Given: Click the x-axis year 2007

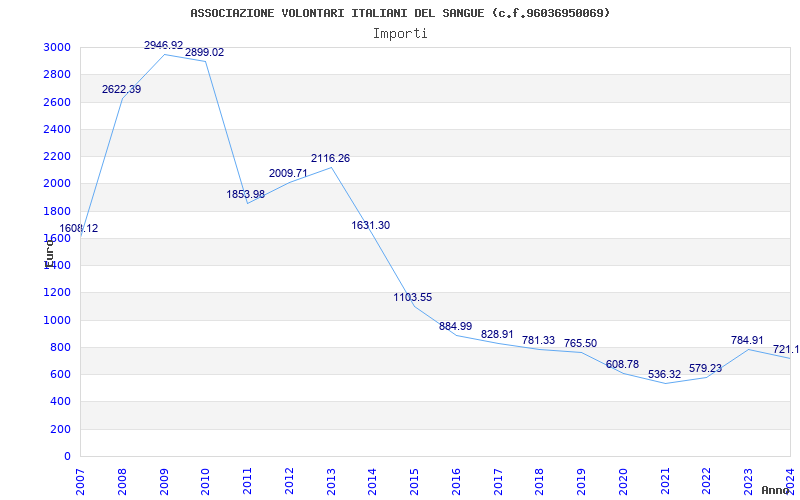Looking at the screenshot, I should point(80,481).
